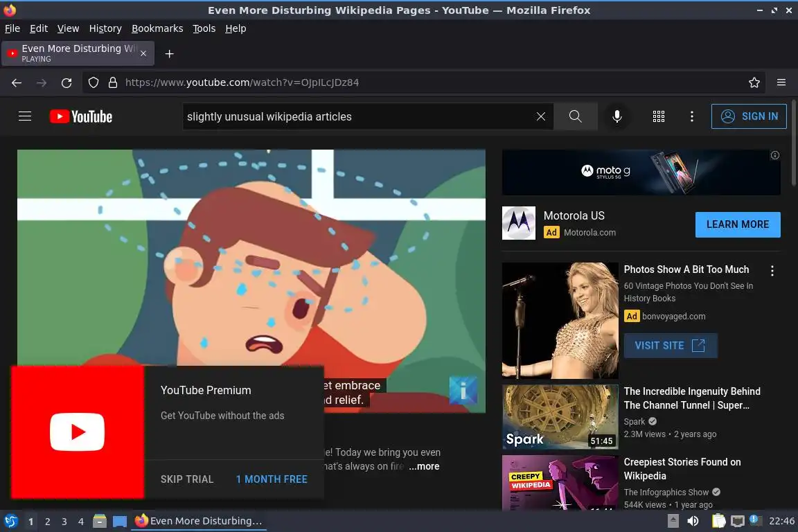Screen dimensions: 798x532
Task: Switch to workspace 3
Action: tap(64, 522)
